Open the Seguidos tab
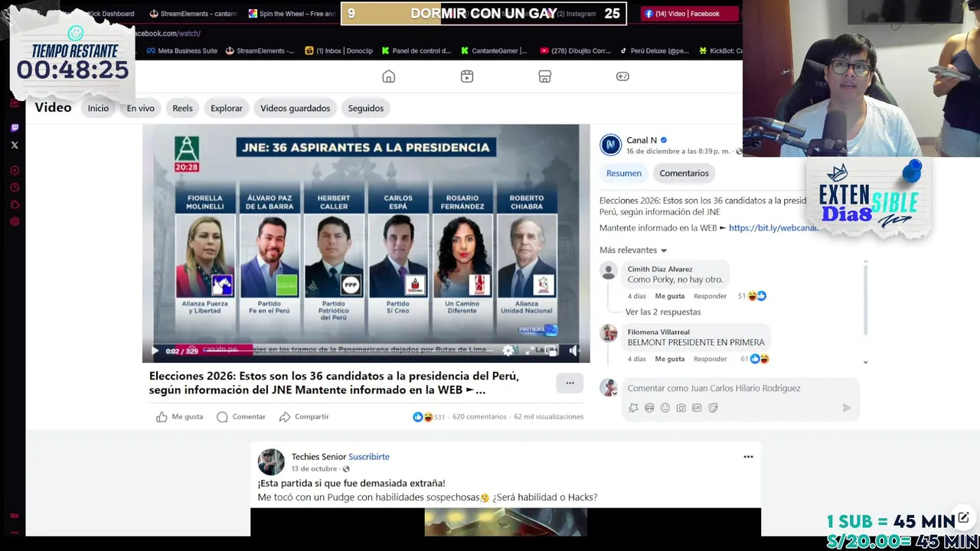This screenshot has width=980, height=551. pos(366,108)
